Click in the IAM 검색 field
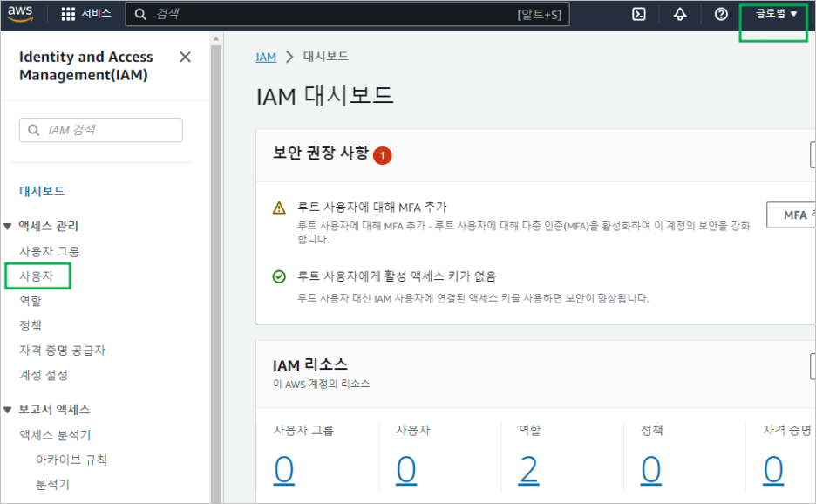This screenshot has width=816, height=504. pos(101,130)
